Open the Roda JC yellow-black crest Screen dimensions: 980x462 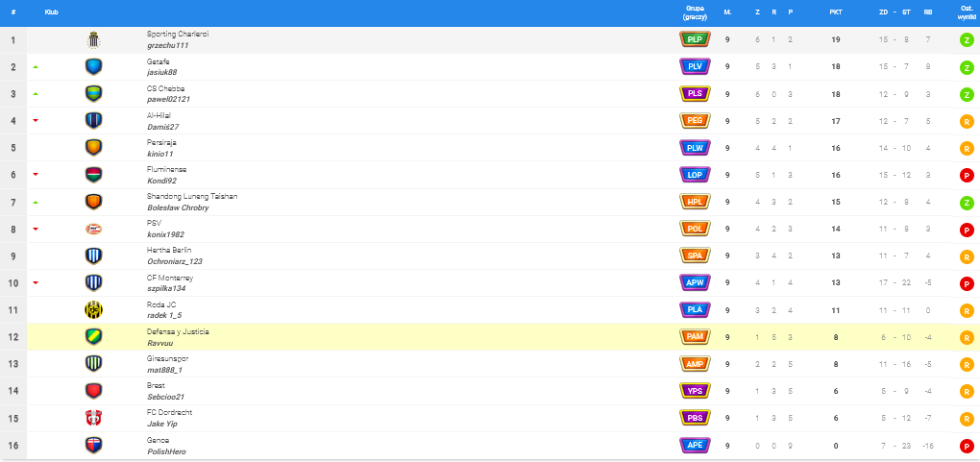tap(93, 309)
